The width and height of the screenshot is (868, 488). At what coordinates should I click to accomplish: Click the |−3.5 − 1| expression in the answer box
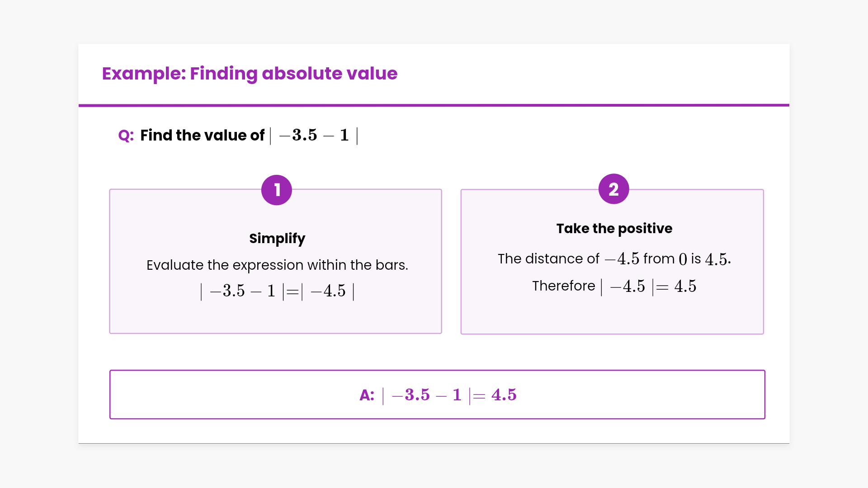(x=426, y=395)
